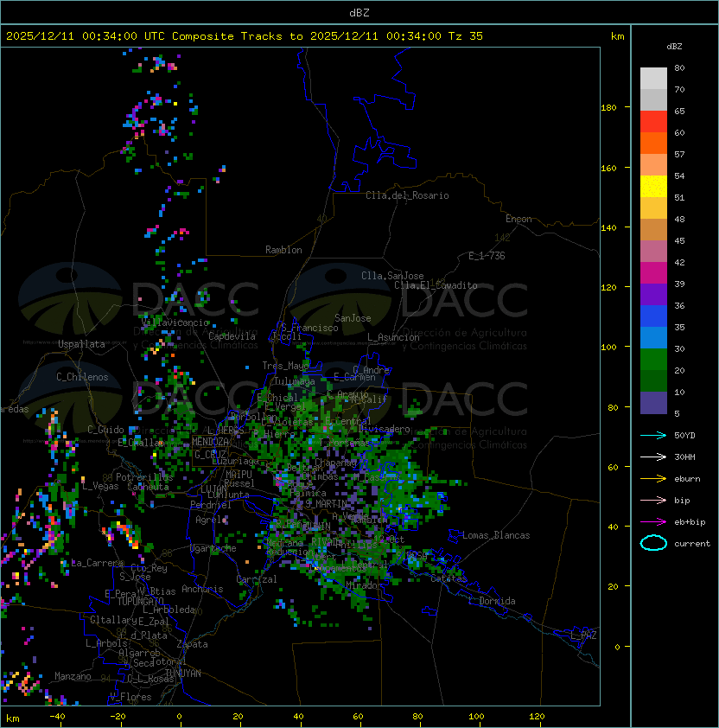This screenshot has width=719, height=728.
Task: Click the 'Zapata' map label
Action: (x=192, y=644)
